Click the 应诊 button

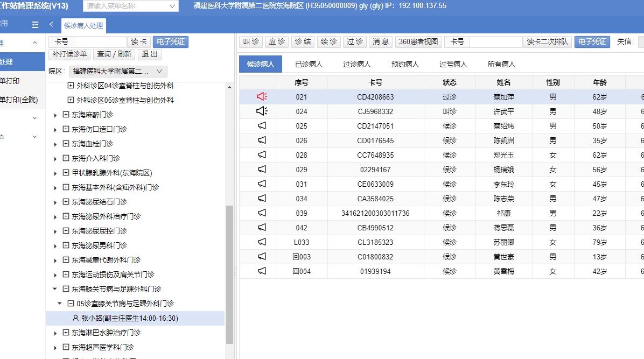[277, 42]
